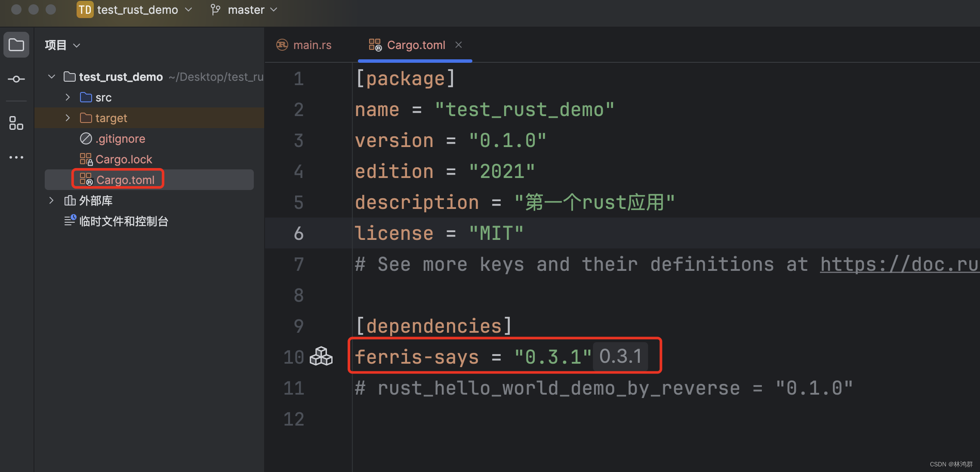
Task: Click the More tool windows ellipsis icon
Action: click(x=16, y=157)
